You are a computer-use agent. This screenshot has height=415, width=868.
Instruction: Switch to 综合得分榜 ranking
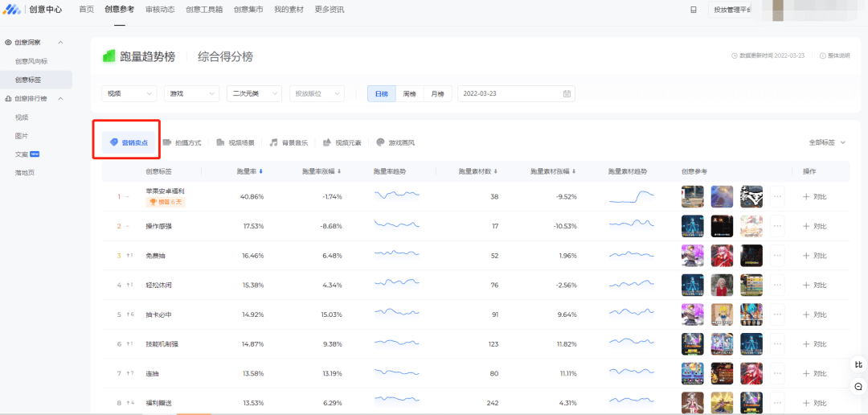pos(225,56)
